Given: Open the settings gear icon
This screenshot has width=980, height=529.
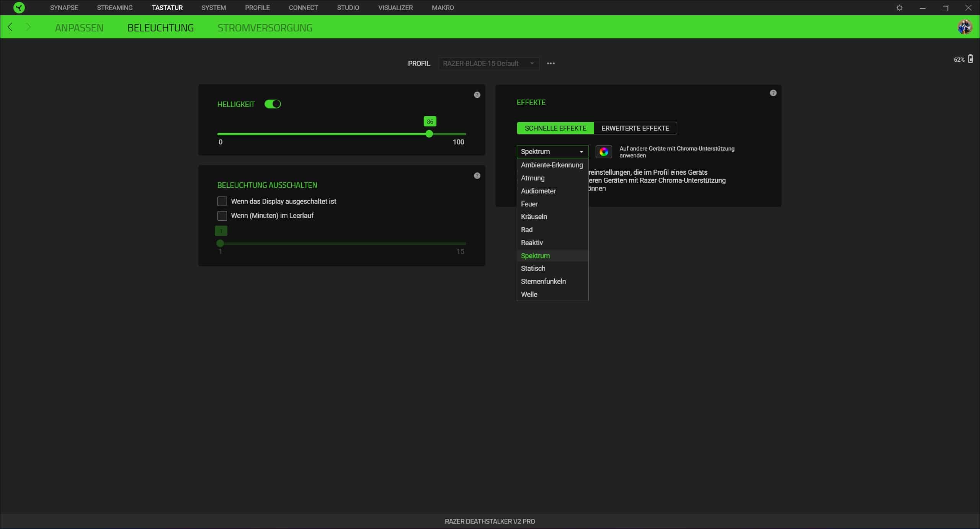Looking at the screenshot, I should tap(900, 8).
